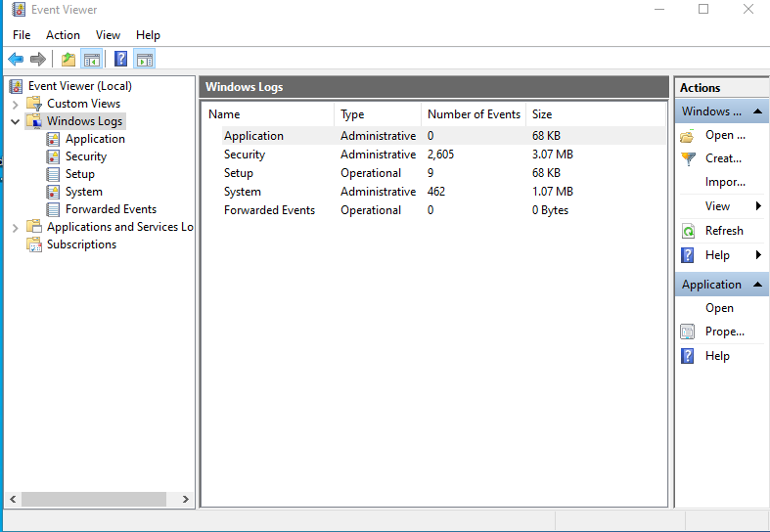Click the Open Saved Log action text
The height and width of the screenshot is (532, 770).
[725, 135]
